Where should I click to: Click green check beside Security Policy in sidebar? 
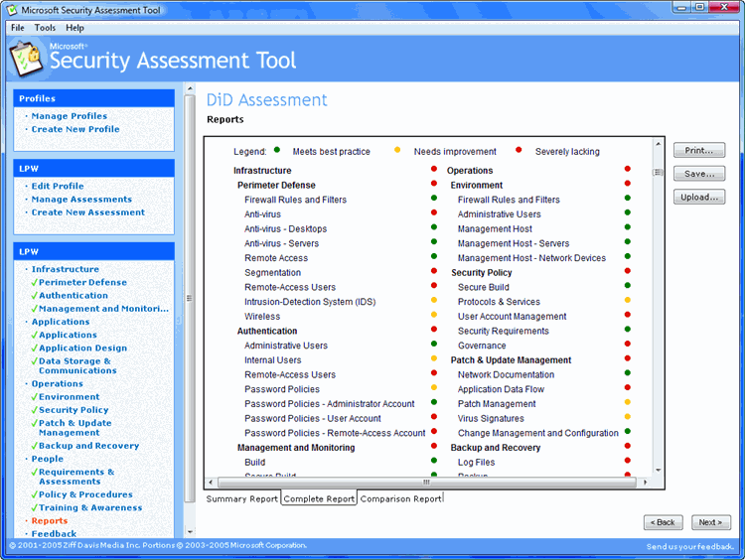(x=34, y=410)
